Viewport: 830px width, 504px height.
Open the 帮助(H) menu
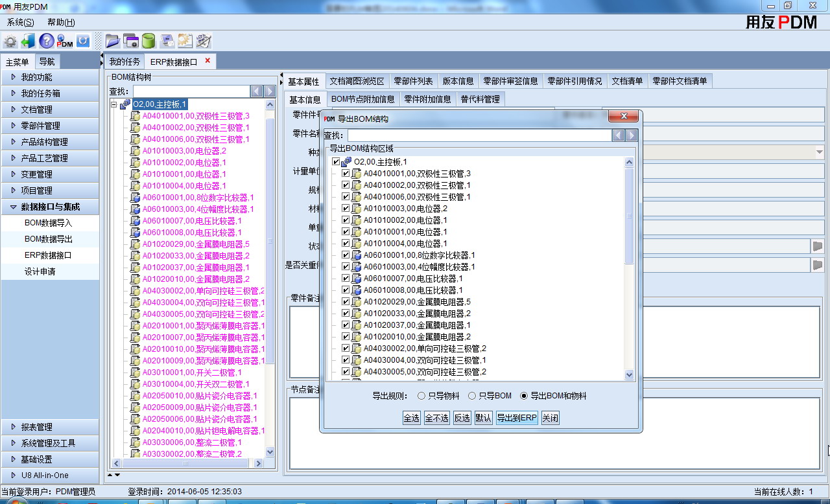pos(61,22)
